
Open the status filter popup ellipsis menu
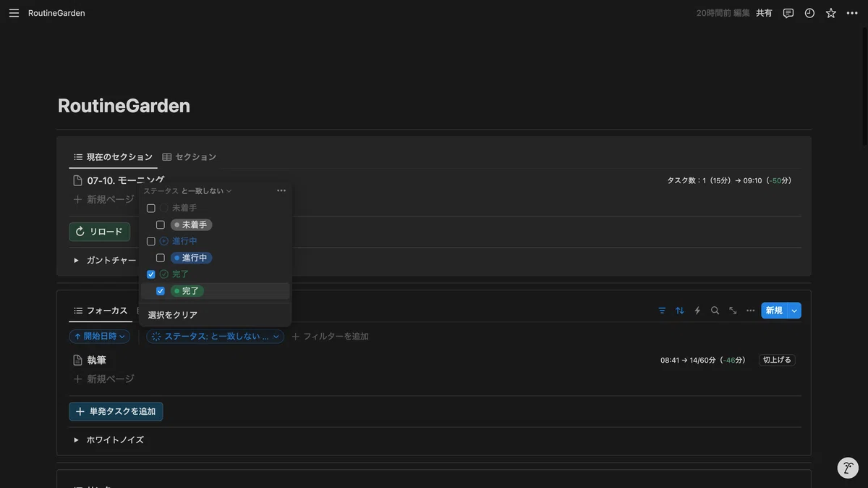281,190
